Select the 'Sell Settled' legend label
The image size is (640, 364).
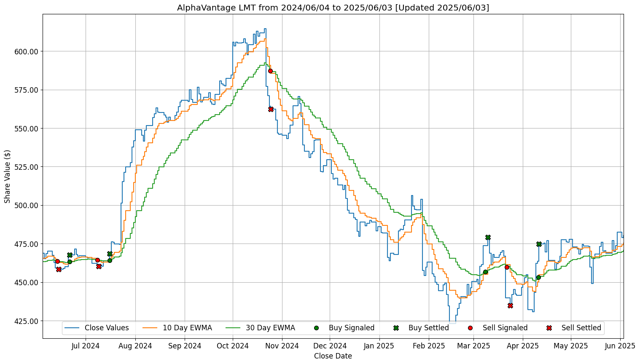pos(581,328)
